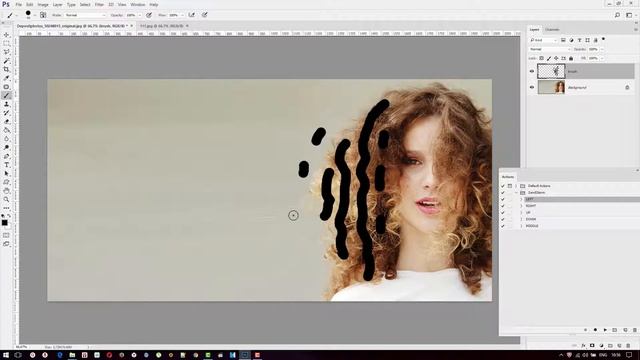Click the airbrush build-up icon
This screenshot has width=640, height=360.
191,15
